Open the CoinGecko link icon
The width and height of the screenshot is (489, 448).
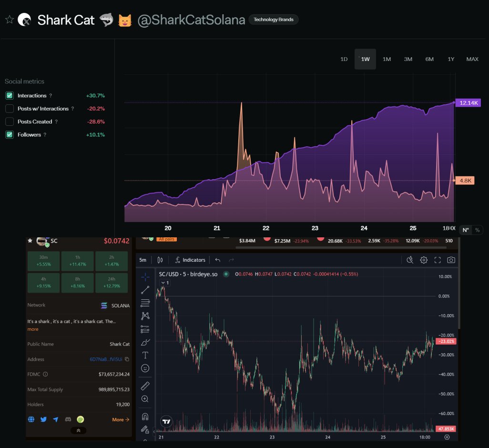(x=81, y=419)
